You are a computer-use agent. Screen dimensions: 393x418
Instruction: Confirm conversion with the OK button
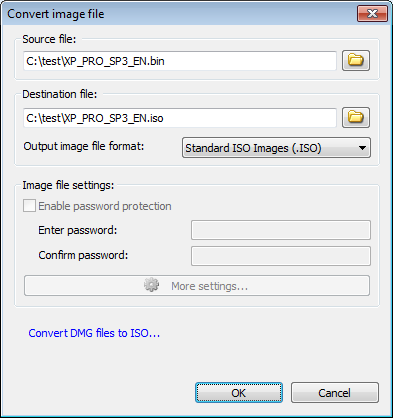click(x=239, y=393)
